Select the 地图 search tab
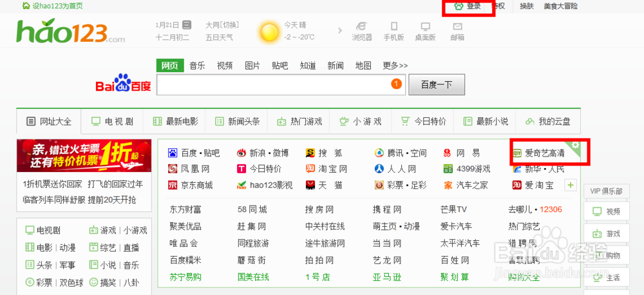 363,66
